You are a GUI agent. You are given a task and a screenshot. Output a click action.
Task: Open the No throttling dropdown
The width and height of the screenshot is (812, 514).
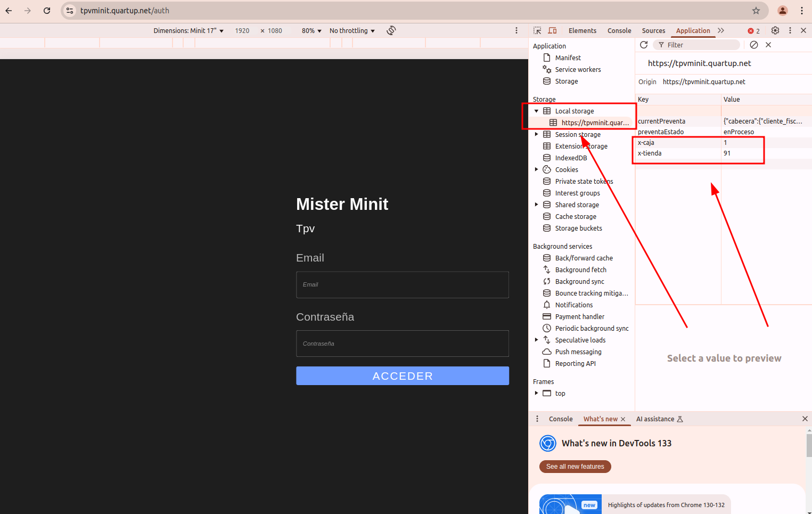pos(352,31)
